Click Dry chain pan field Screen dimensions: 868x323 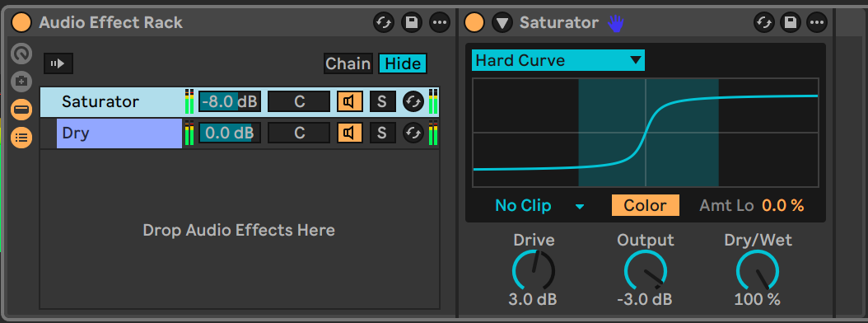tap(299, 133)
